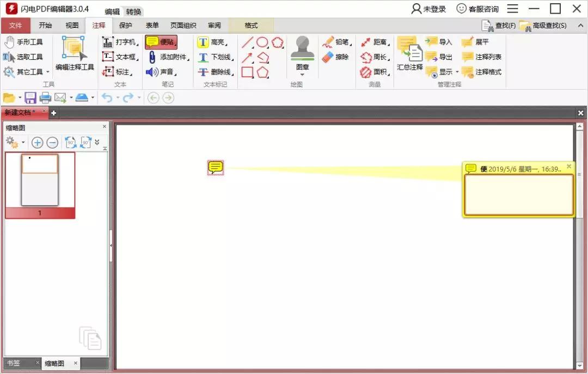Open the 文件 file menu
588x374 pixels.
(15, 26)
